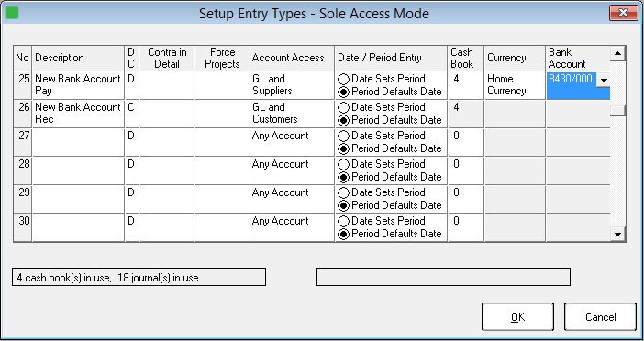Click Any Account cell in row 27

(x=292, y=142)
